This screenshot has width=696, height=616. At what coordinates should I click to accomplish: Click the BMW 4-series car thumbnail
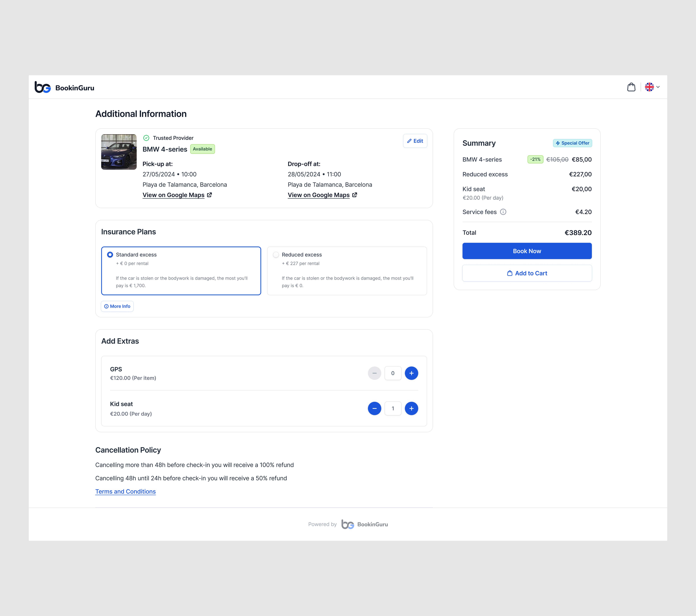(119, 152)
